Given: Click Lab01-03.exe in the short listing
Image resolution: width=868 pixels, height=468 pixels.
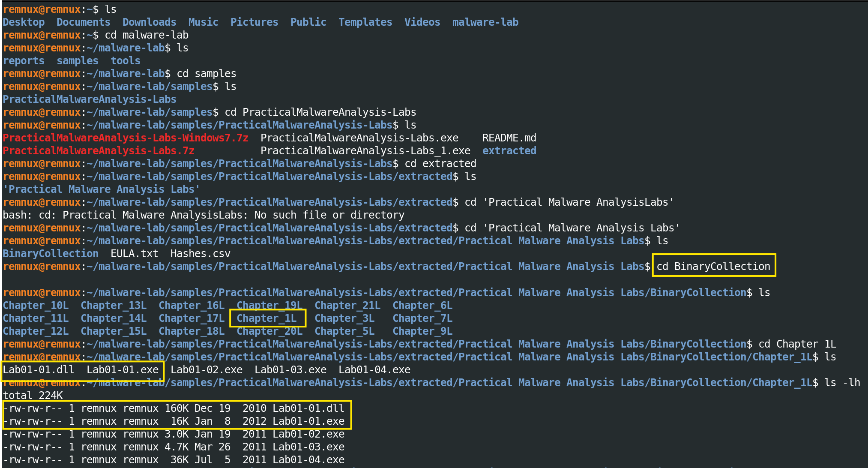Looking at the screenshot, I should (290, 370).
